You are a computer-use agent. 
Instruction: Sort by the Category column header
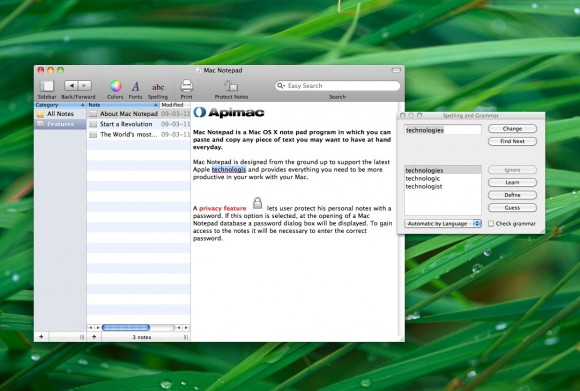tap(60, 105)
